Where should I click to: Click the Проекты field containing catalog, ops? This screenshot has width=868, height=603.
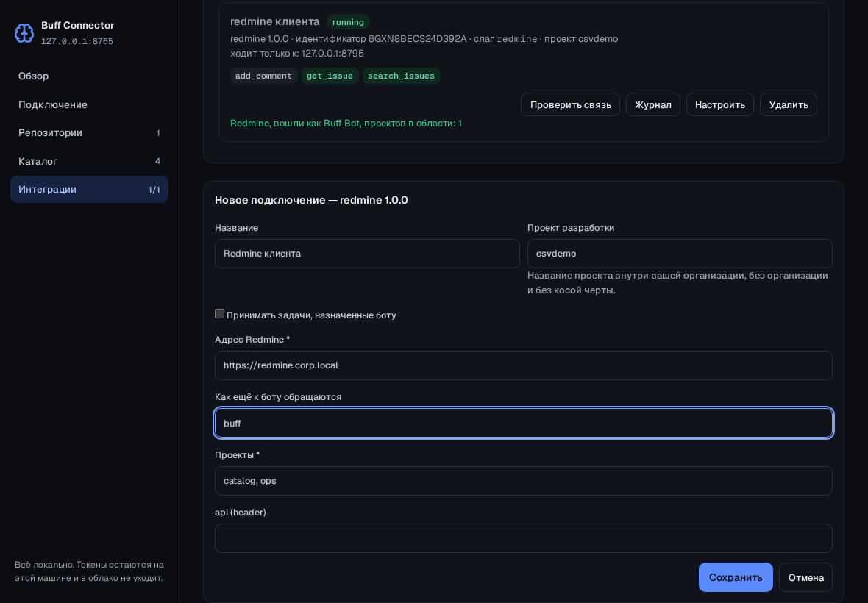pos(523,481)
